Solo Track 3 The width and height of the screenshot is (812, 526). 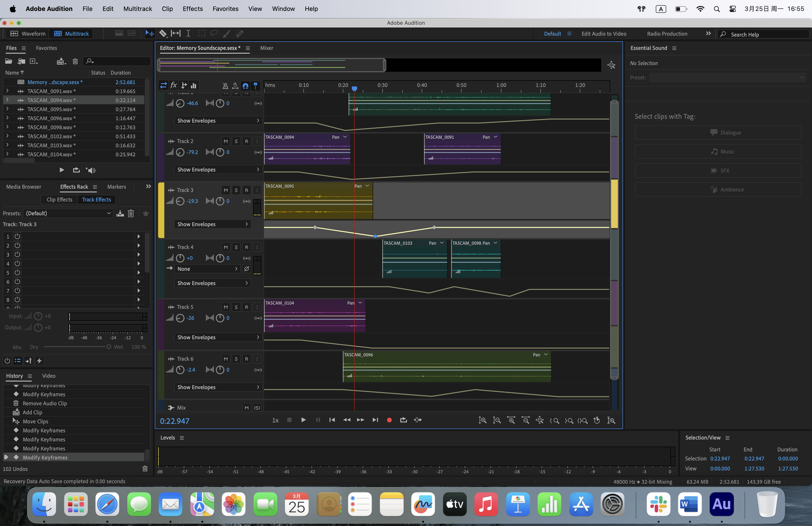pos(236,190)
